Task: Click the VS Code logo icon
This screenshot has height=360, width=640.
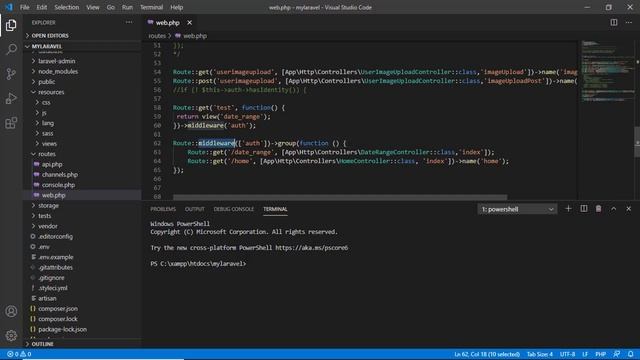Action: click(x=9, y=7)
